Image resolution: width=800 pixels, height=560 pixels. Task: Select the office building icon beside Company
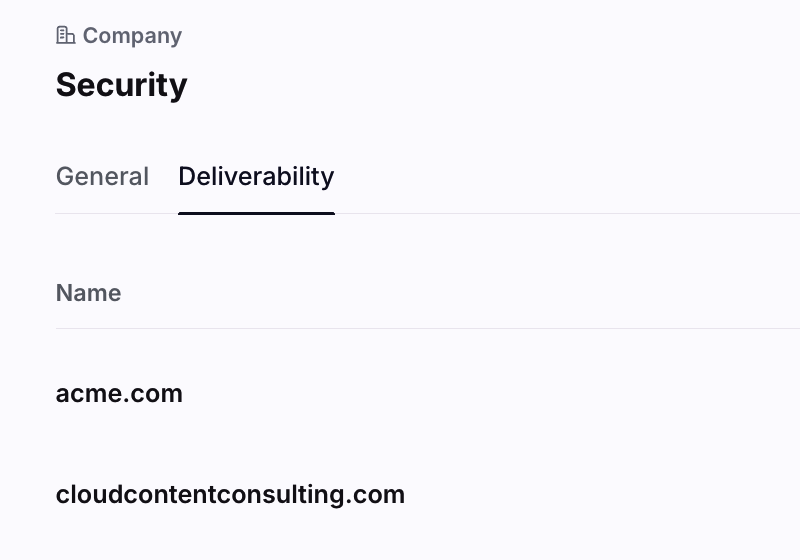65,35
